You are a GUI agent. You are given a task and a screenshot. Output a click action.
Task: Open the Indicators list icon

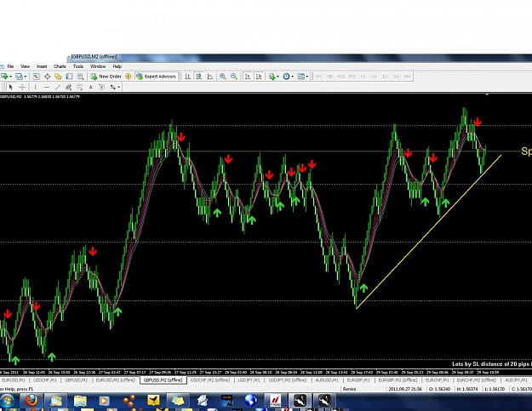(x=272, y=77)
